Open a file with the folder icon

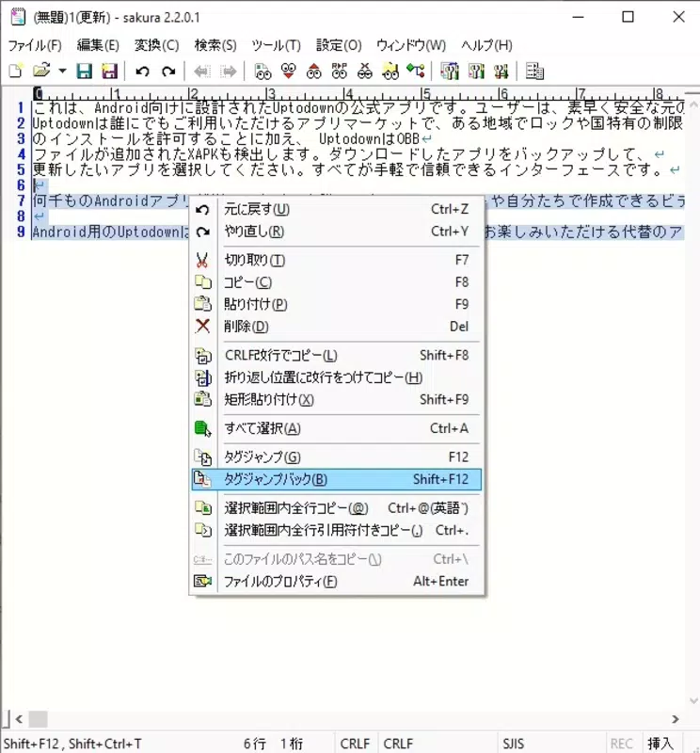click(41, 72)
